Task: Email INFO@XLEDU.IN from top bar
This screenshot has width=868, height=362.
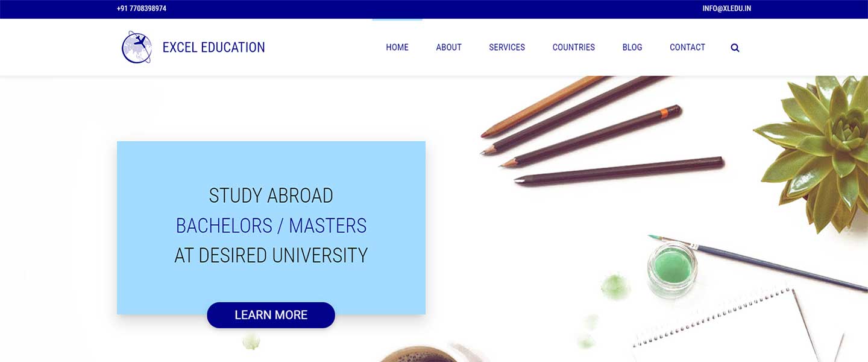Action: coord(726,8)
